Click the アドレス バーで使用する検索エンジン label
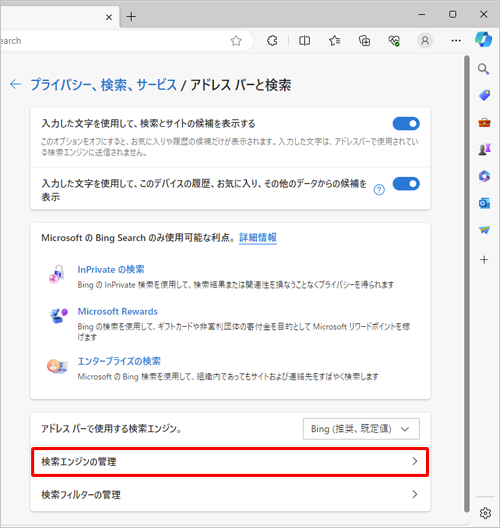 [x=112, y=429]
